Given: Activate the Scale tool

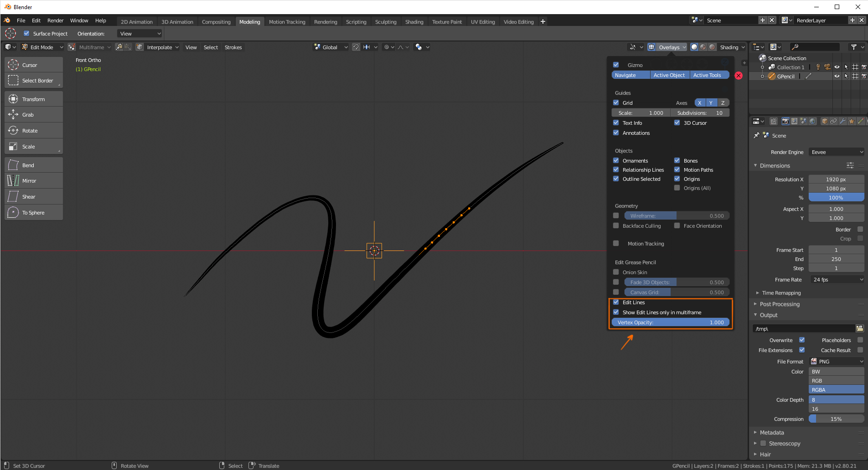Looking at the screenshot, I should coord(34,147).
